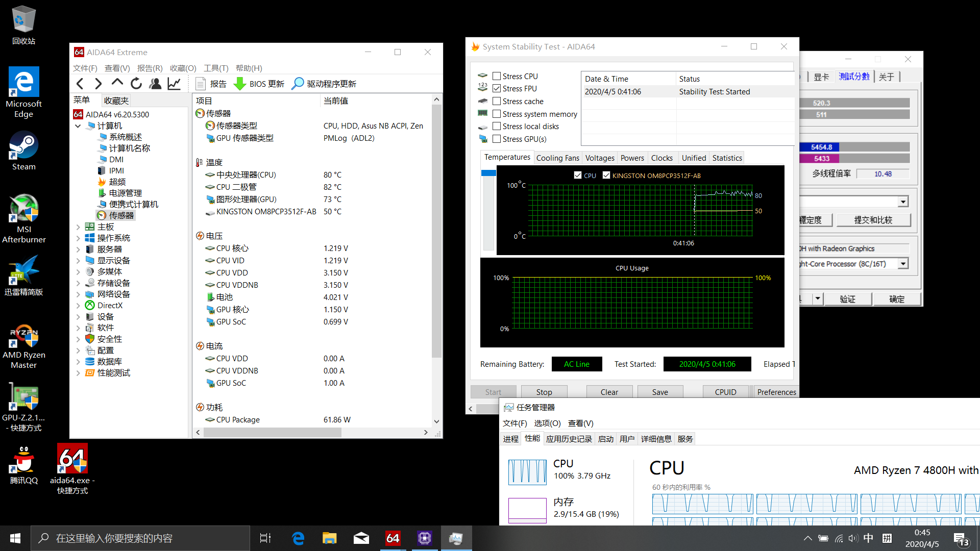The height and width of the screenshot is (551, 980).
Task: Open Microsoft Edge desktop shortcut
Action: (x=23, y=92)
